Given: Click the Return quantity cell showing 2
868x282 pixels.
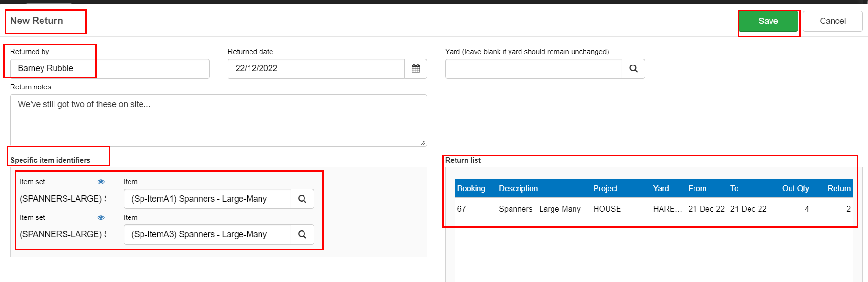Looking at the screenshot, I should coord(848,209).
